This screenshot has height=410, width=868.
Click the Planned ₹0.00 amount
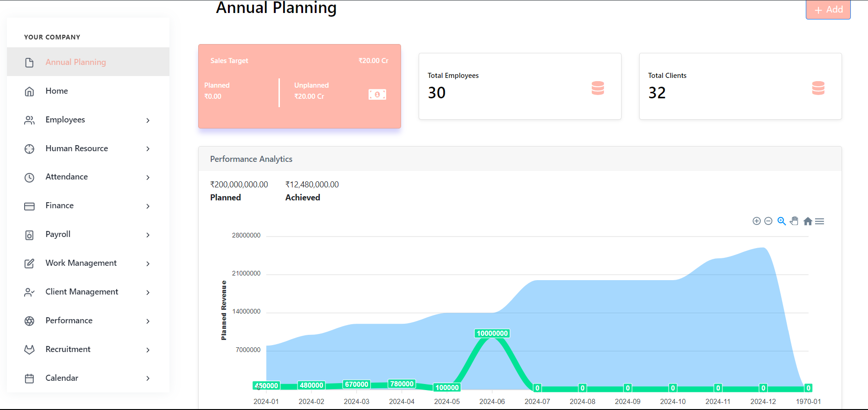coord(213,96)
